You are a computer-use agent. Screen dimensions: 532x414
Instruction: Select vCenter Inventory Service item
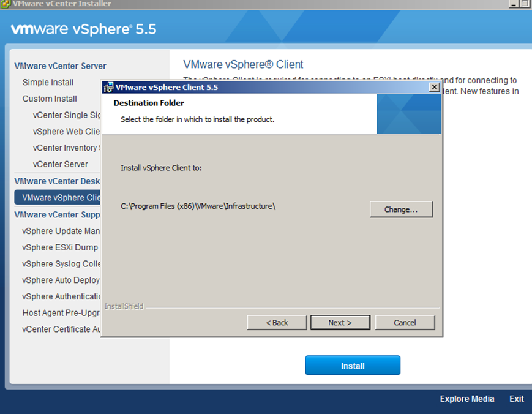tap(66, 148)
